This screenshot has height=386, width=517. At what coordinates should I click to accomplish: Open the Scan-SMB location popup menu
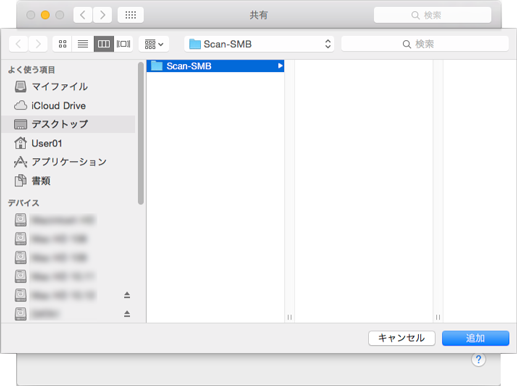(259, 44)
